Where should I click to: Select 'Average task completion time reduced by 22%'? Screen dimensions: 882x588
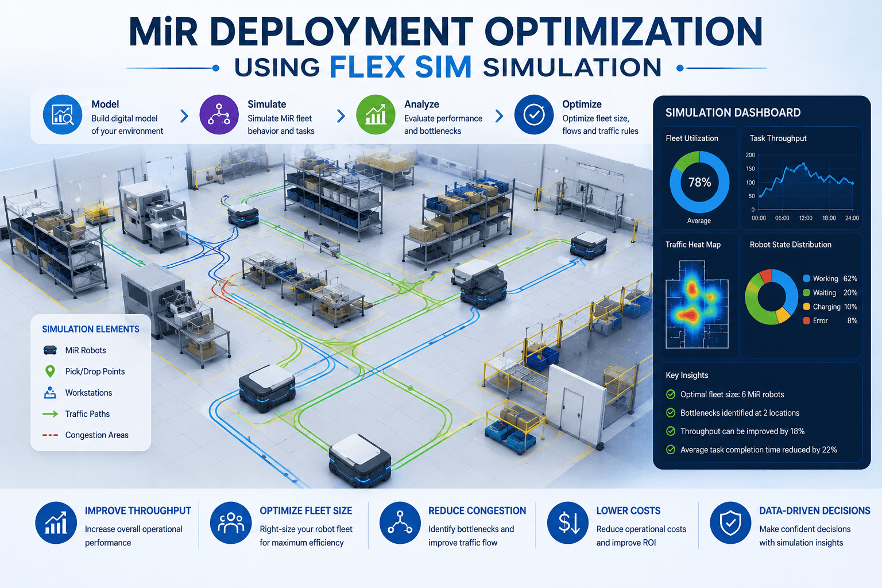pos(759,450)
